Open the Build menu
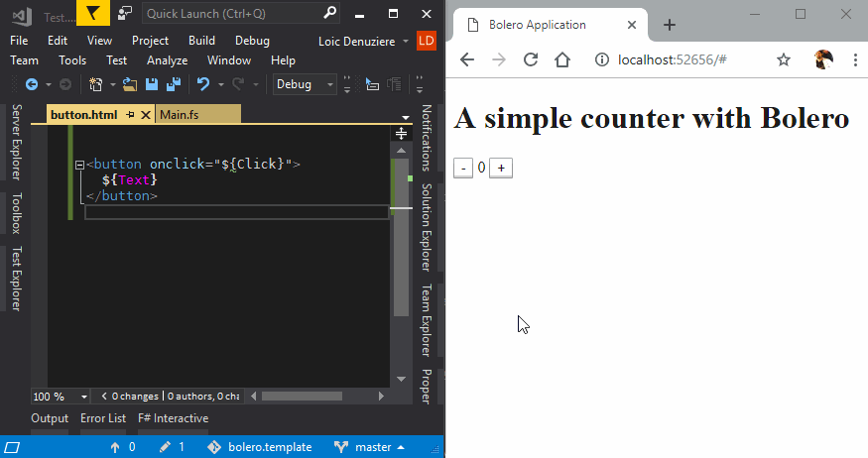Viewport: 868px width, 458px height. (201, 41)
